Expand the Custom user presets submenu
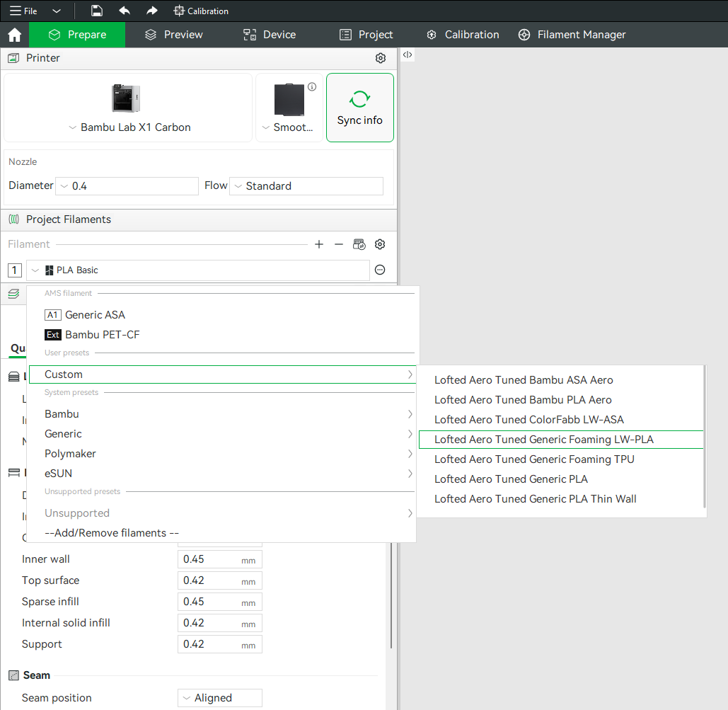This screenshot has height=710, width=728. tap(222, 374)
